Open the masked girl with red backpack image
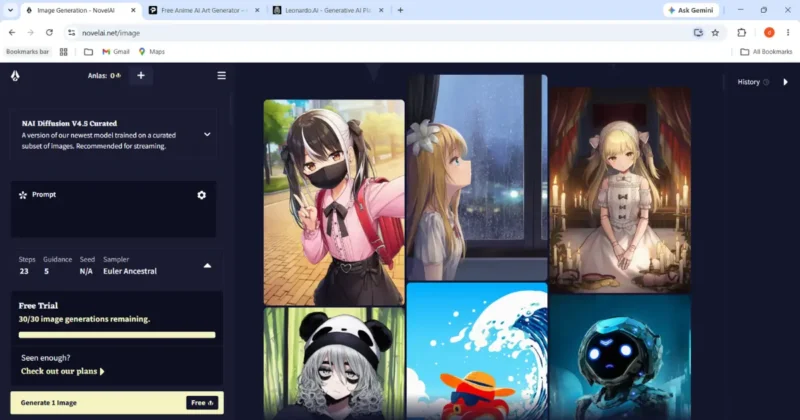 coord(334,203)
